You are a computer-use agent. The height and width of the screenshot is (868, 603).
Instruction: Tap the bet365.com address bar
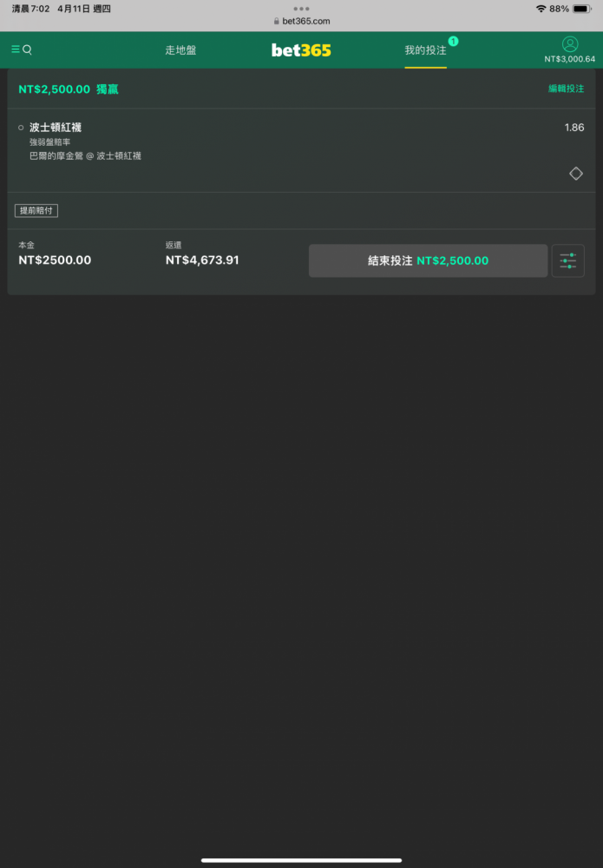(x=302, y=21)
